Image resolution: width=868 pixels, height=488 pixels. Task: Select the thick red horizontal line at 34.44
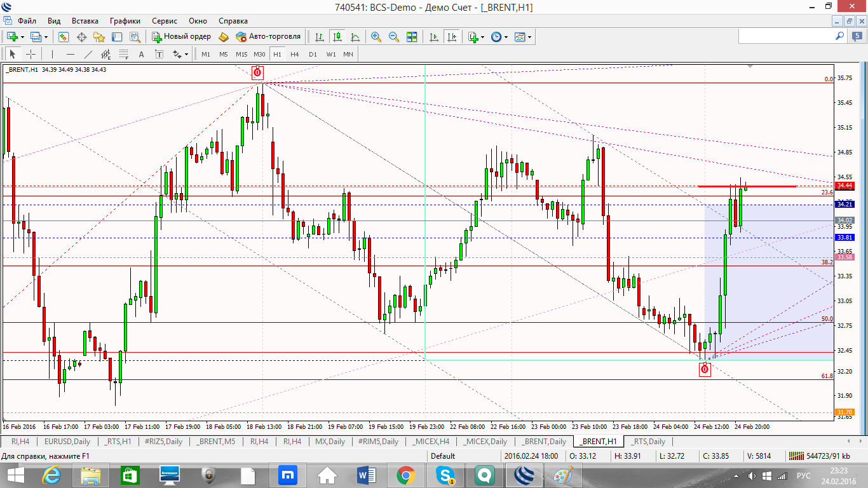747,186
